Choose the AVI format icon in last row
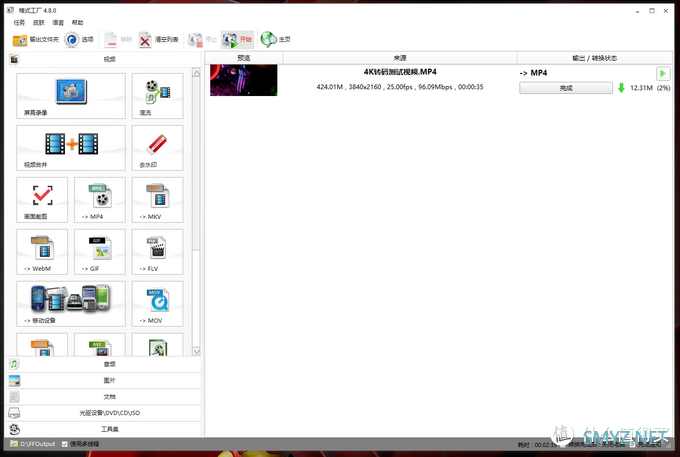Viewport: 680px width, 457px height. pos(100,345)
